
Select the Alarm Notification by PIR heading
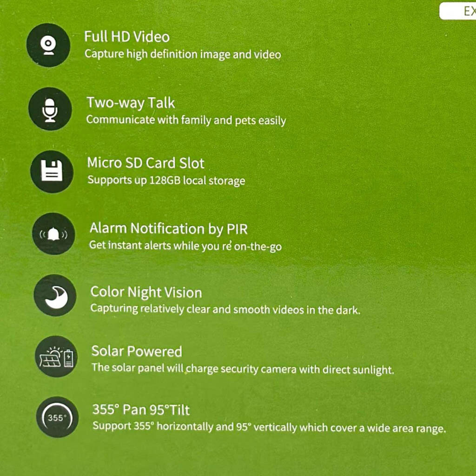point(168,229)
